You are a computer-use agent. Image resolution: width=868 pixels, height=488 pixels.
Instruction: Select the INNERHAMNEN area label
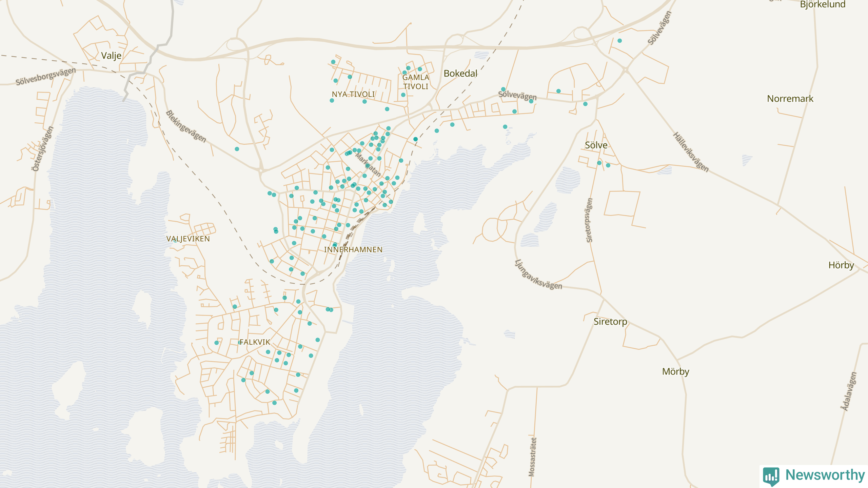click(x=353, y=250)
